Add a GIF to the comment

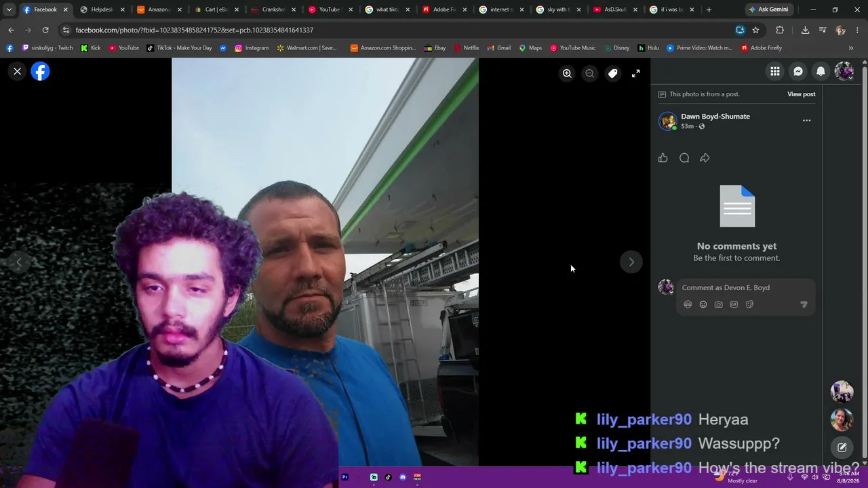[x=734, y=305]
